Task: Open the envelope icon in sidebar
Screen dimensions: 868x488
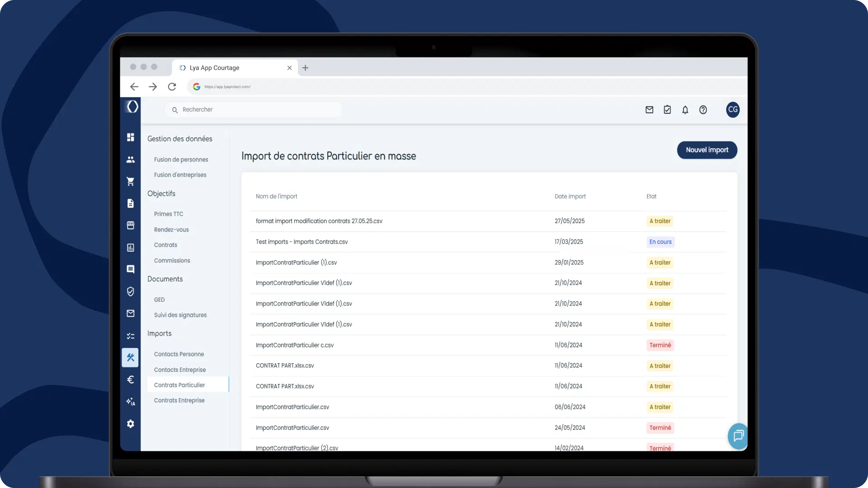Action: coord(131,313)
